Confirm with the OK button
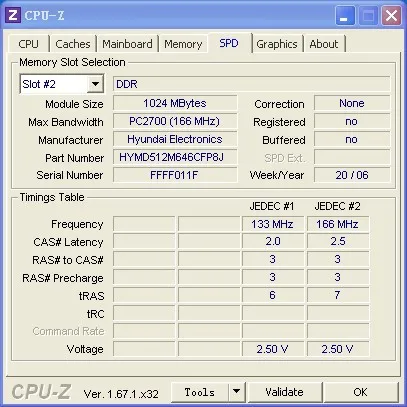 point(361,392)
